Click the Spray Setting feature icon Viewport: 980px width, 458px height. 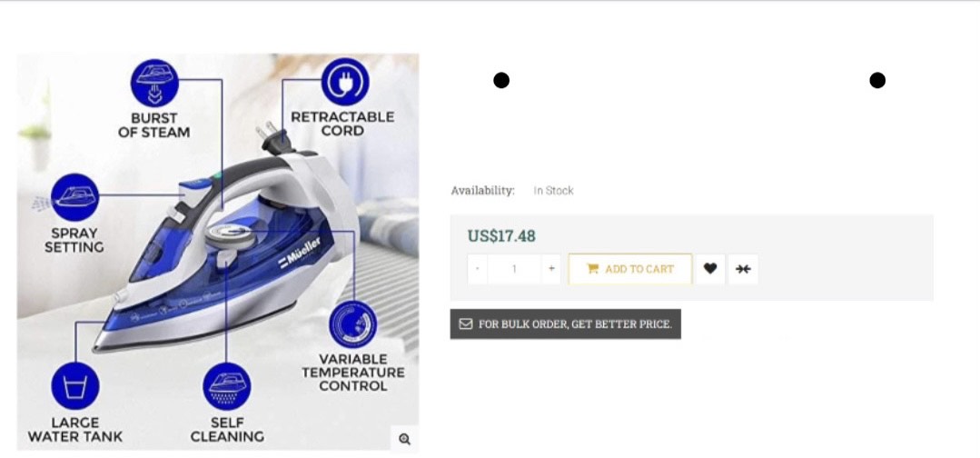(75, 198)
